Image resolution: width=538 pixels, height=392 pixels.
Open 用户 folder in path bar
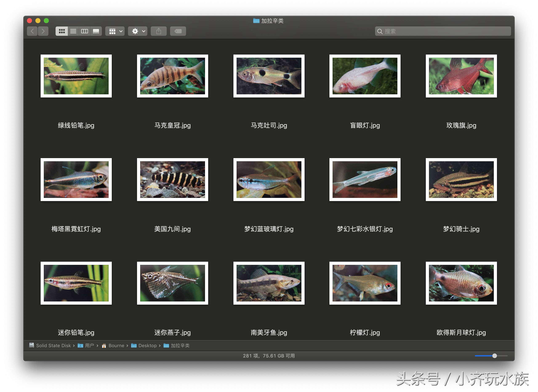tap(86, 345)
